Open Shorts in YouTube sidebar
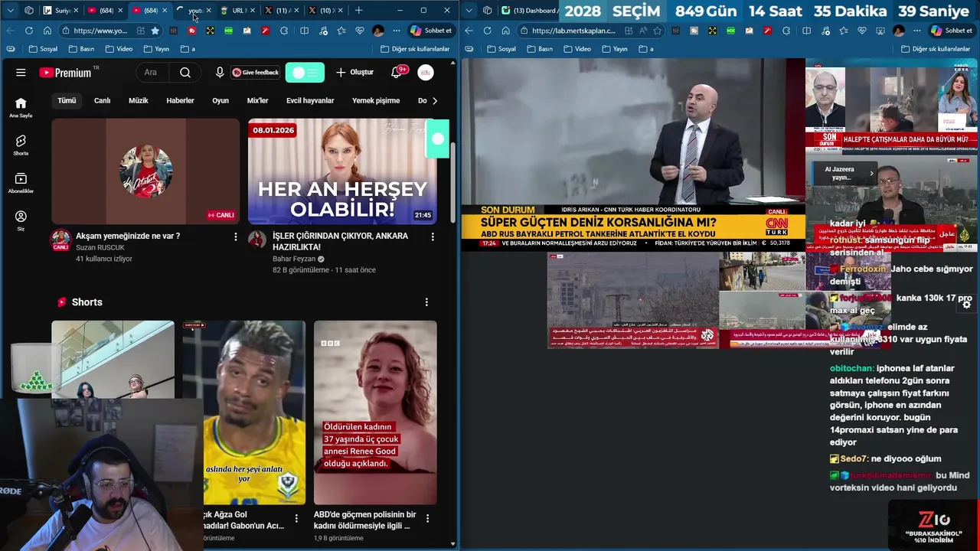 [21, 145]
